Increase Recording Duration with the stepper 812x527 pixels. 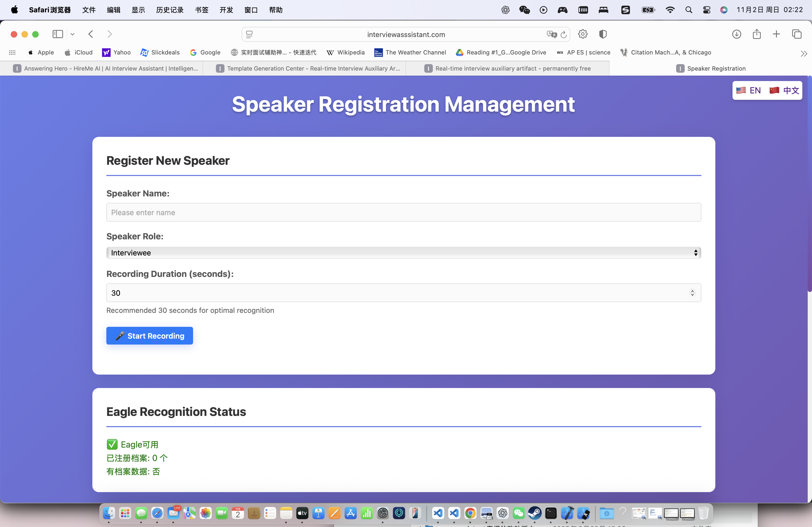tap(693, 290)
